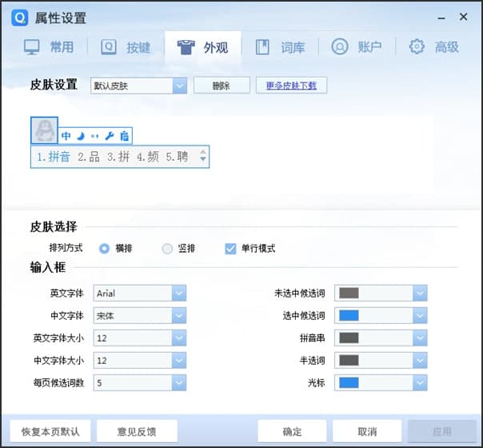This screenshot has height=448, width=483.
Task: Click candidate 1.拼音 in preview
Action: 54,157
